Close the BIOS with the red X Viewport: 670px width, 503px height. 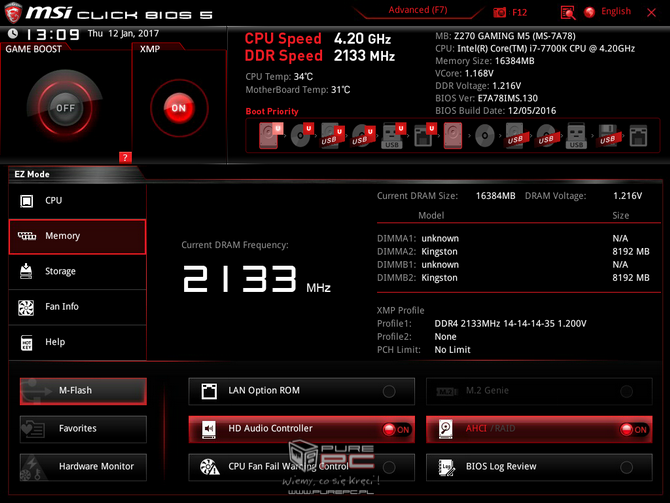[x=651, y=13]
